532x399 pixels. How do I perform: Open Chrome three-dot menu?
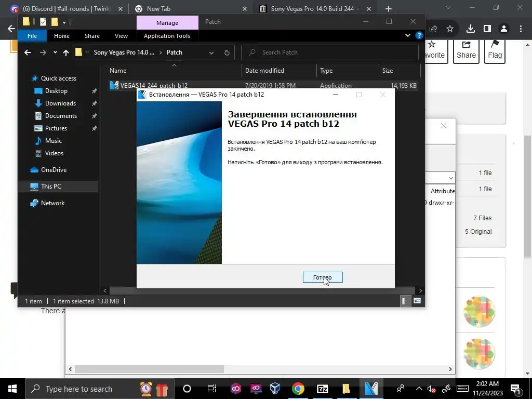click(x=521, y=29)
